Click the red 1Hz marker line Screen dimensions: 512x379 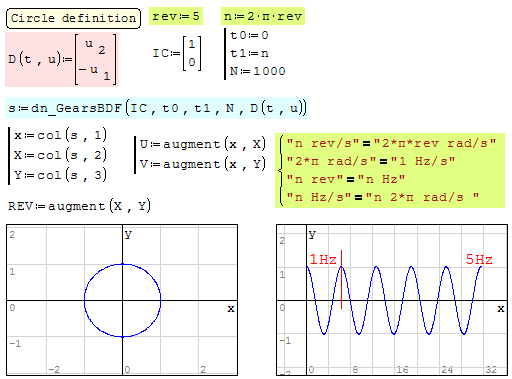[341, 279]
